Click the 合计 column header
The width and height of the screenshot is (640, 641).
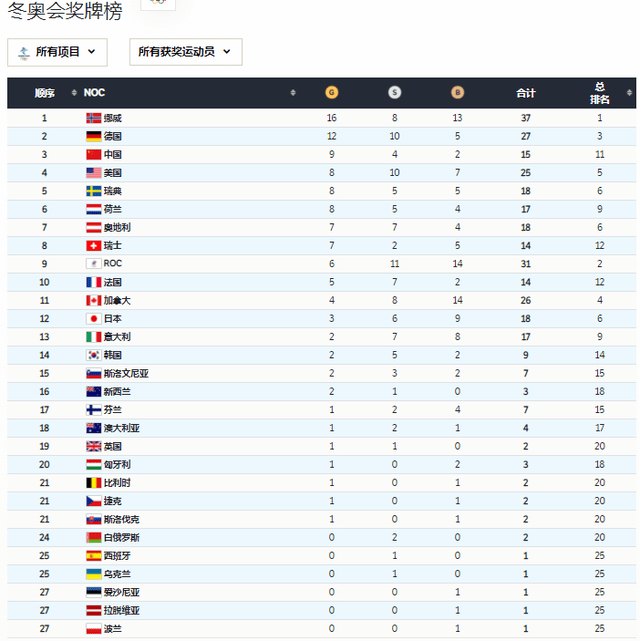click(526, 93)
